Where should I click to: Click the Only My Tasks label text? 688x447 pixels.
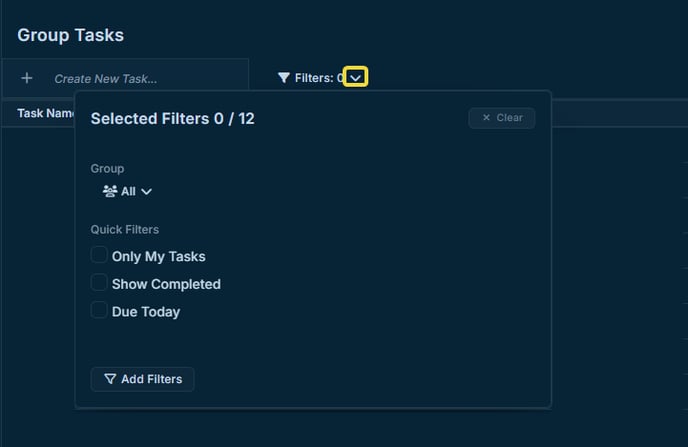tap(158, 257)
